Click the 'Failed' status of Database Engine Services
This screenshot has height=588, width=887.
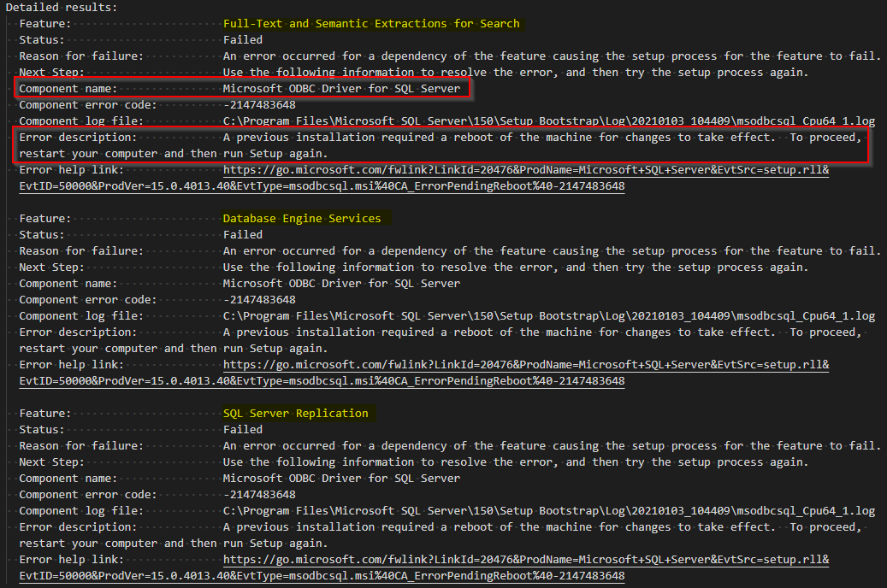click(x=243, y=235)
